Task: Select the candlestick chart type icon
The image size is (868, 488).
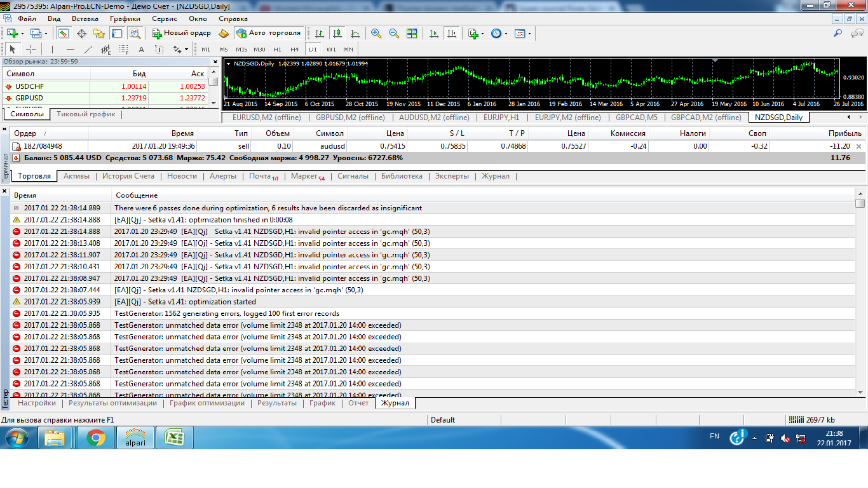Action: coord(337,33)
